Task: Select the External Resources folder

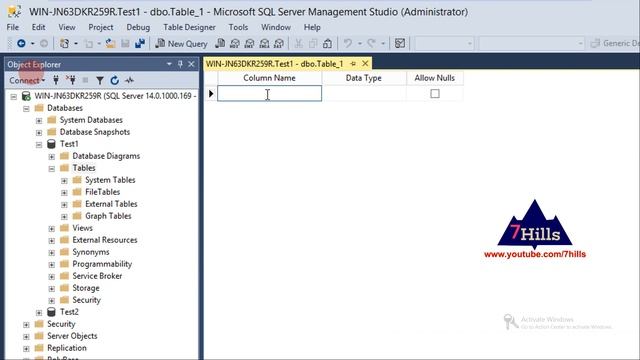Action: click(x=105, y=240)
